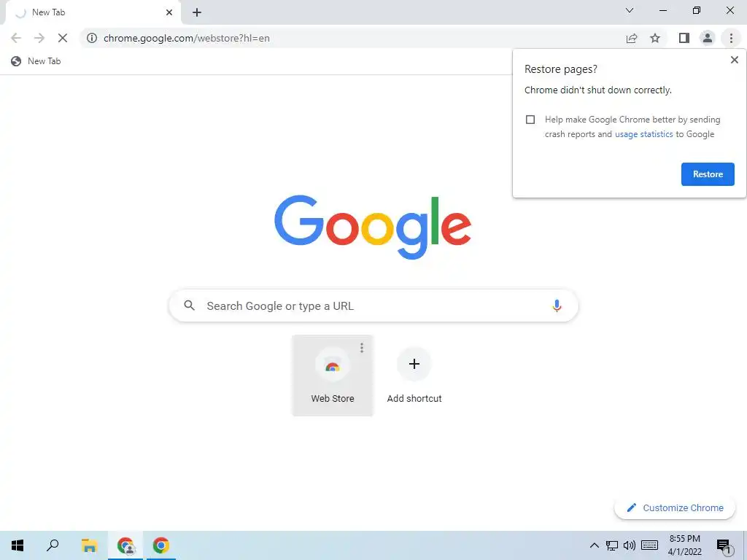Stop loading the page

click(x=63, y=38)
